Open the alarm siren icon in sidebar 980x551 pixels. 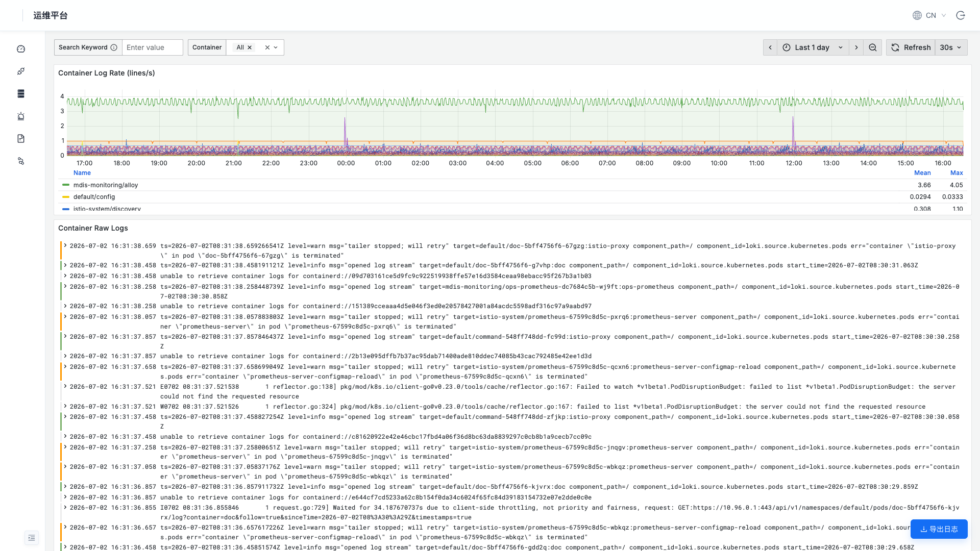[21, 116]
